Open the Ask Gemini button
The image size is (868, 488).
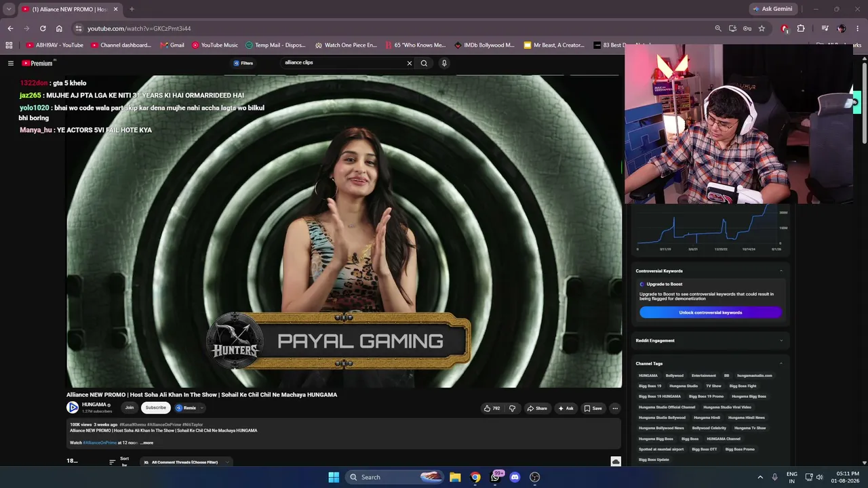click(x=772, y=9)
